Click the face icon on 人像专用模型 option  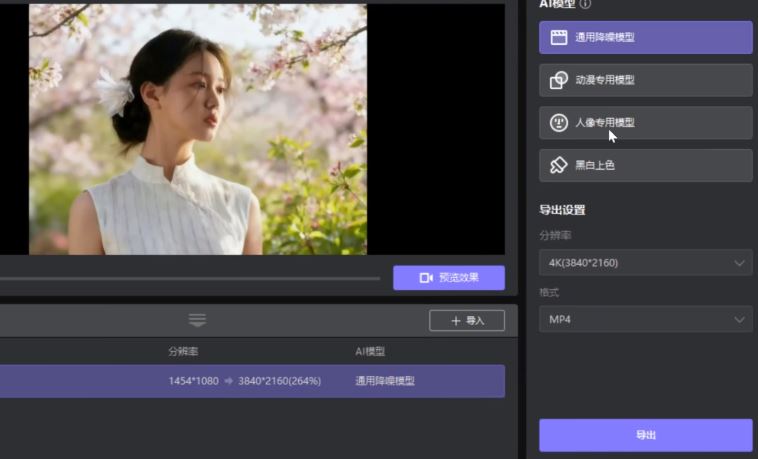(x=559, y=123)
